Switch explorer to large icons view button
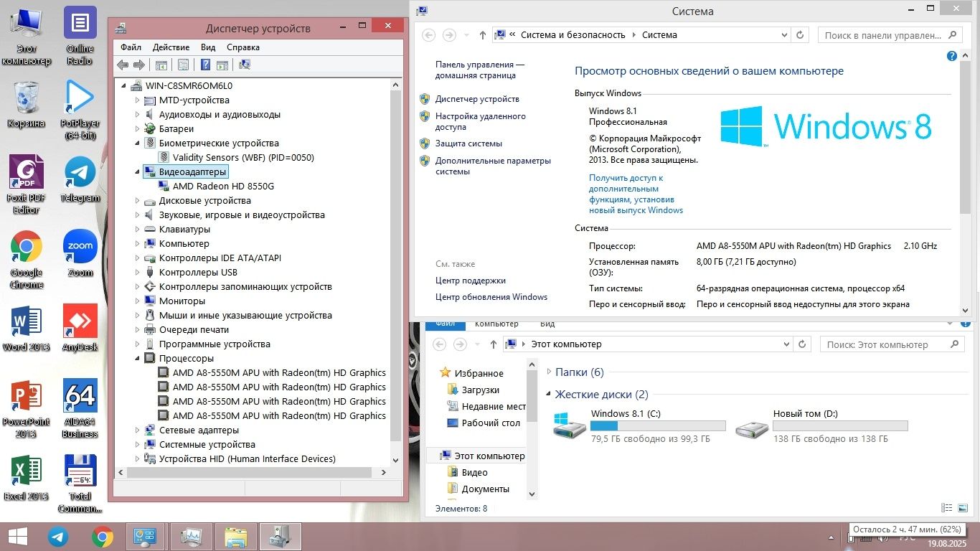This screenshot has width=980, height=551. [963, 508]
